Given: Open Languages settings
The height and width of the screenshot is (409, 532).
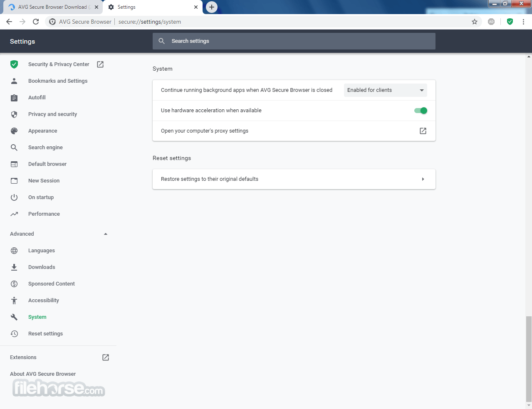Looking at the screenshot, I should pyautogui.click(x=42, y=251).
